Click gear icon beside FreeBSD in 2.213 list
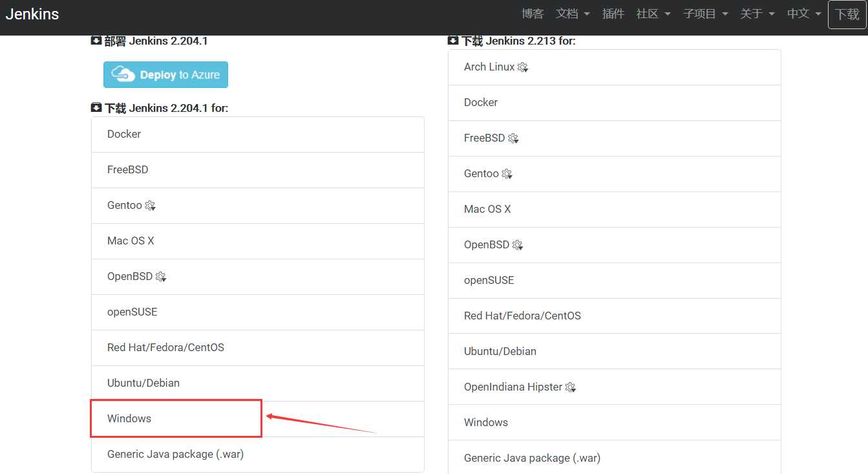Viewport: 868px width, 474px height. (513, 138)
